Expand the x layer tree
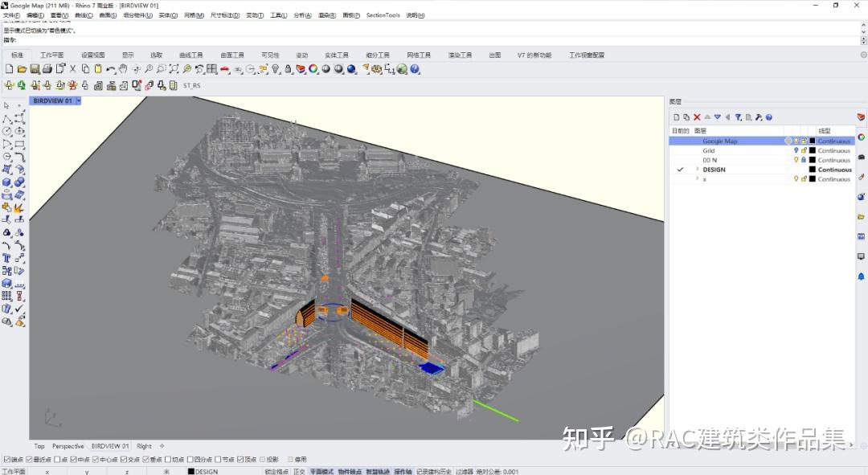 (697, 178)
